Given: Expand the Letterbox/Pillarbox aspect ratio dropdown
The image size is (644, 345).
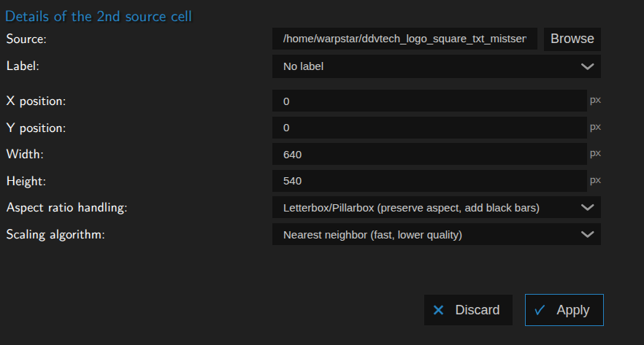Looking at the screenshot, I should coord(436,208).
